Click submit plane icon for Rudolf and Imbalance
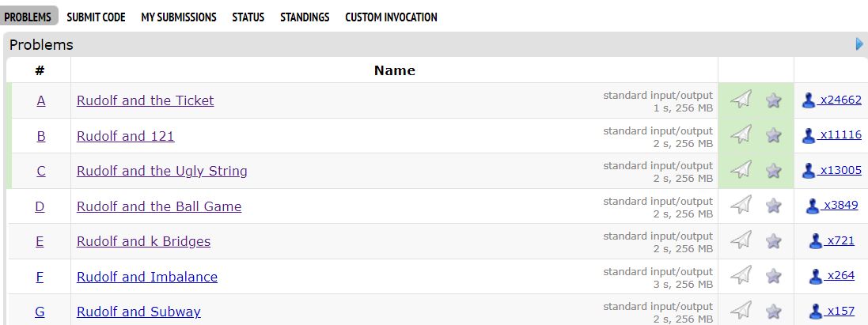Screen dimensions: 868x325 (741, 275)
